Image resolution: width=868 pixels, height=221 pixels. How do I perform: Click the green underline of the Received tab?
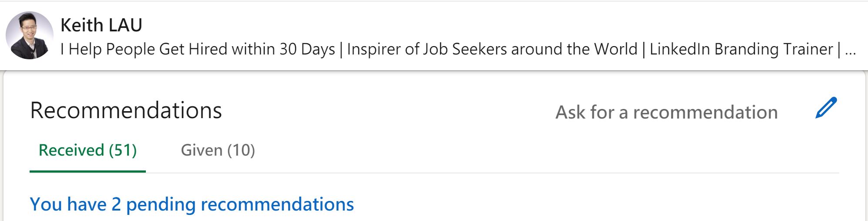pyautogui.click(x=87, y=171)
